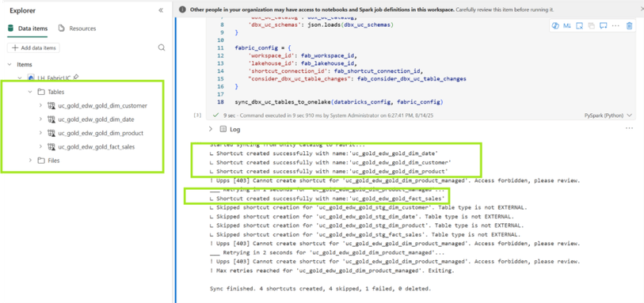This screenshot has width=644, height=303.
Task: Click code line 11 fabric_config assignment
Action: click(x=263, y=47)
